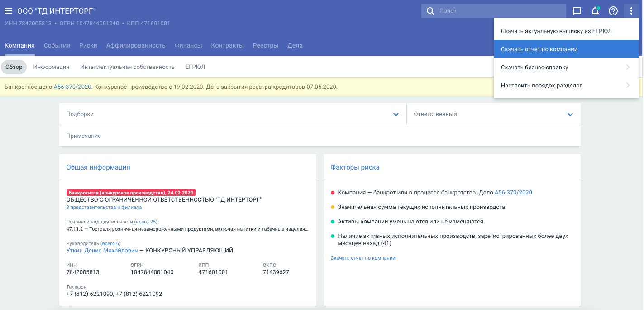Click the ИНН value 7842005813 in card
Image resolution: width=644 pixels, height=310 pixels.
83,272
